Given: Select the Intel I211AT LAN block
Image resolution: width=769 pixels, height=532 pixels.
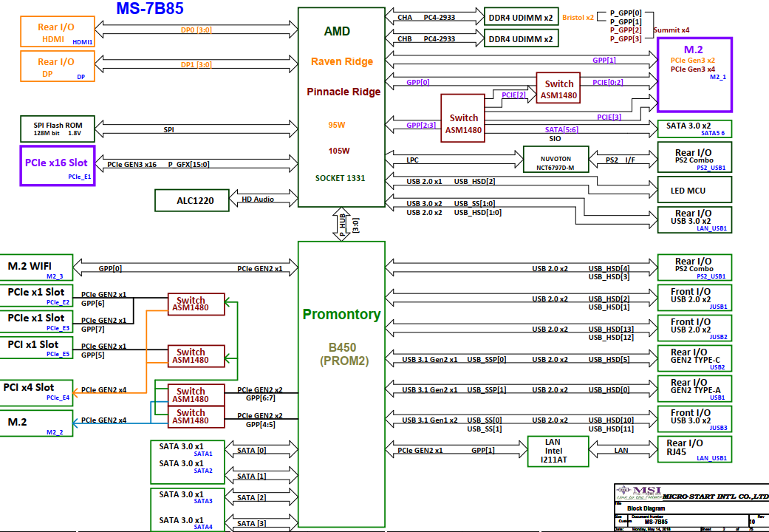Looking at the screenshot, I should pos(558,451).
